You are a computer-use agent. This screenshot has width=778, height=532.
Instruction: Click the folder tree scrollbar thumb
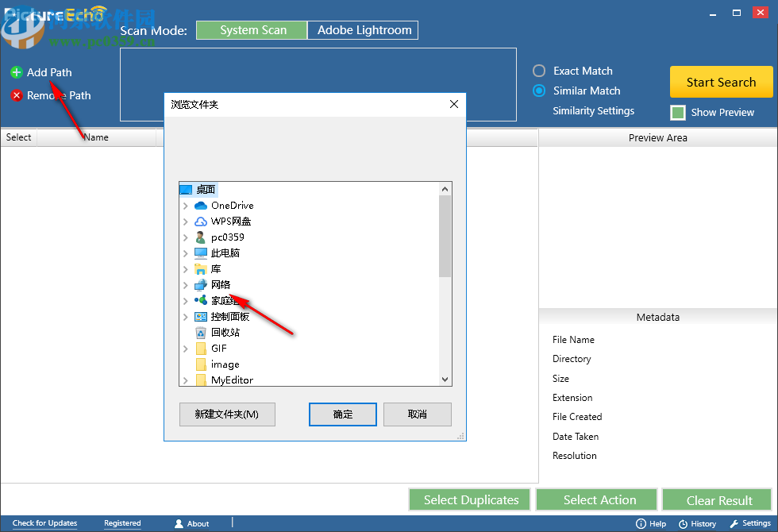tap(445, 236)
